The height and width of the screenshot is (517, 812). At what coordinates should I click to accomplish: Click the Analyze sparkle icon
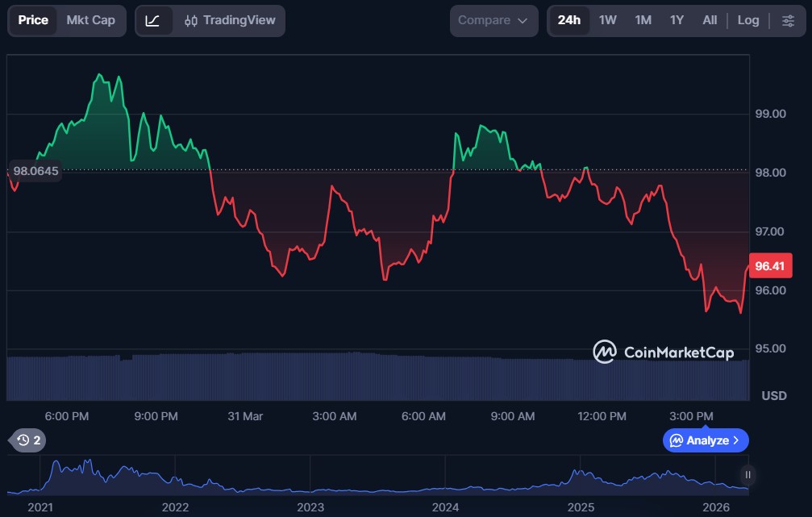[677, 440]
